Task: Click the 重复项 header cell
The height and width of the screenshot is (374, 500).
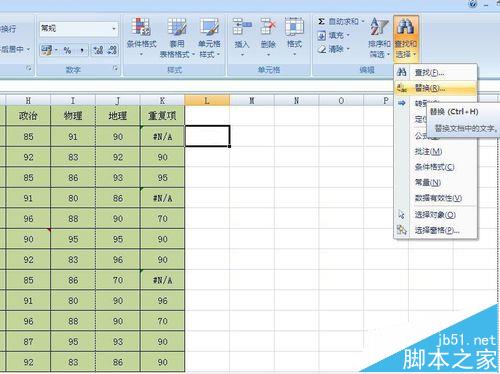Action: click(162, 116)
